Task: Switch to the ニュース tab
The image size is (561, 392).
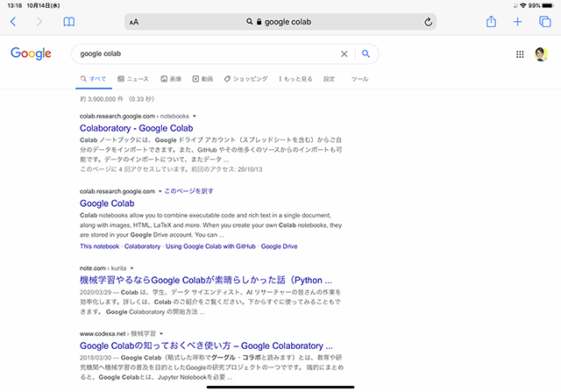Action: [x=133, y=79]
